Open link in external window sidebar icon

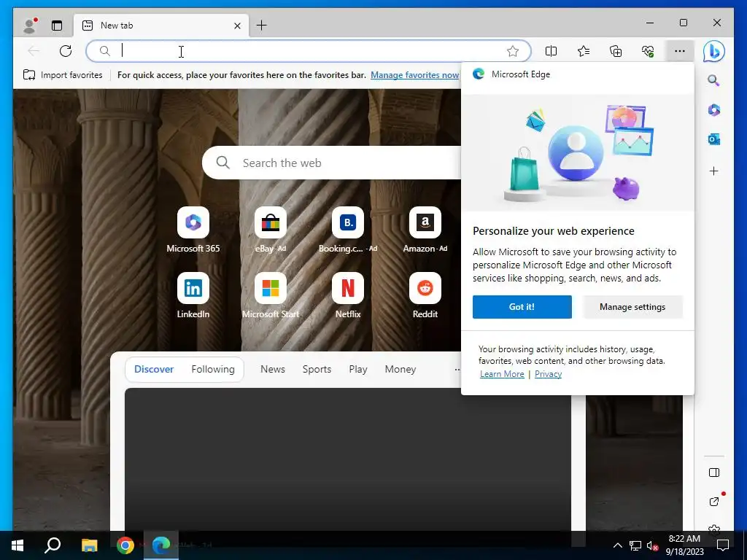713,502
